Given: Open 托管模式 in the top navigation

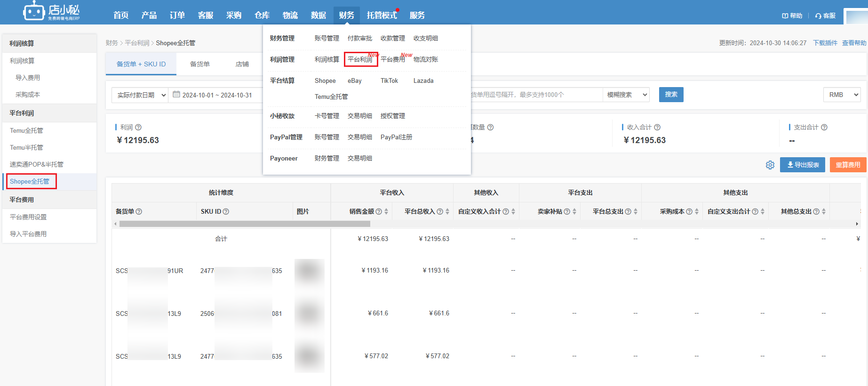Looking at the screenshot, I should point(382,16).
